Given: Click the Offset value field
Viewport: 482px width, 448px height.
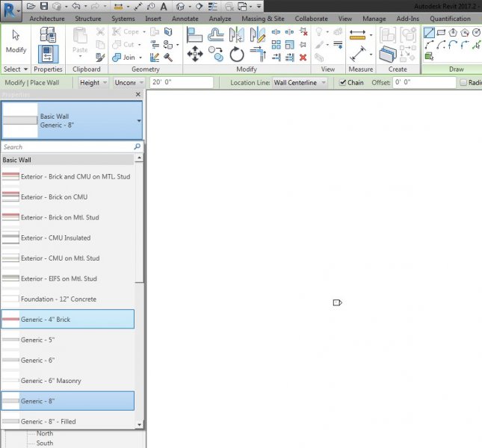Looking at the screenshot, I should 424,82.
